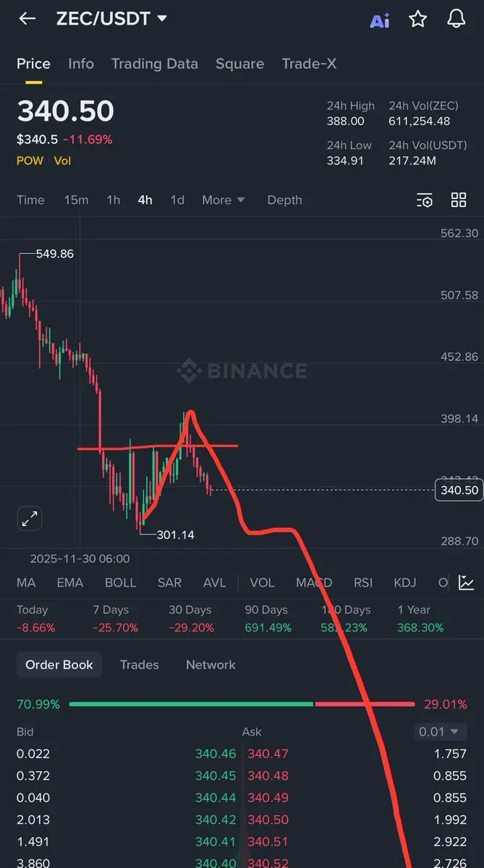
Task: Toggle the MA indicator
Action: pyautogui.click(x=26, y=582)
